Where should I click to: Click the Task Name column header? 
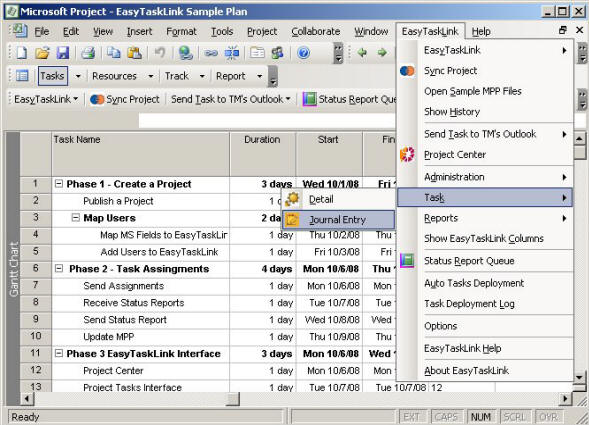click(x=140, y=154)
